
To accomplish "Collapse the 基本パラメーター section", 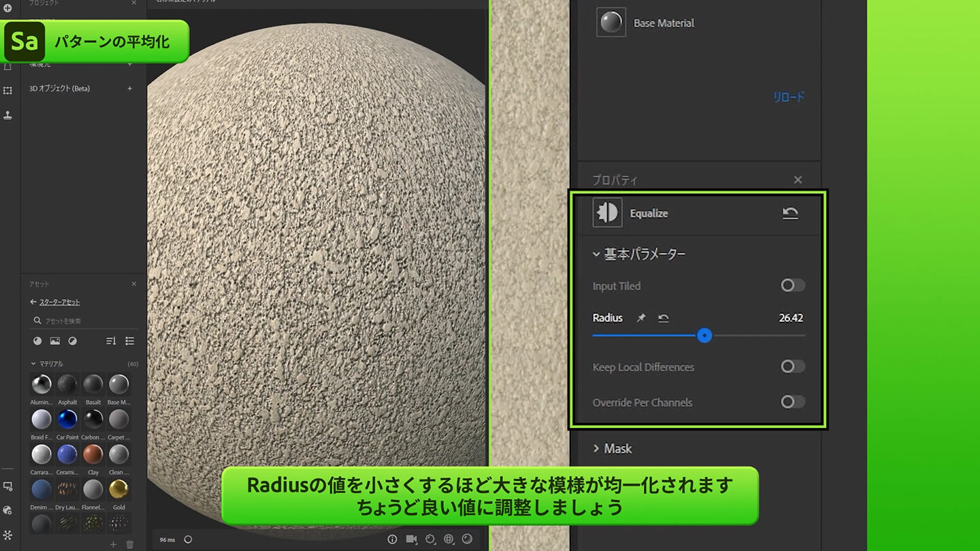I will 596,254.
